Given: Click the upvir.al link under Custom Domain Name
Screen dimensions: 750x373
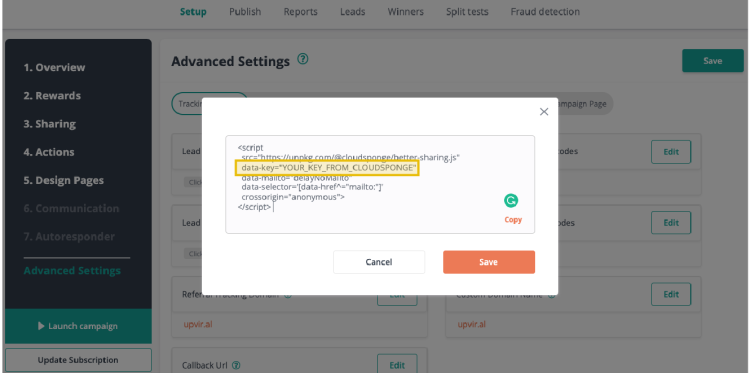Looking at the screenshot, I should [x=472, y=324].
